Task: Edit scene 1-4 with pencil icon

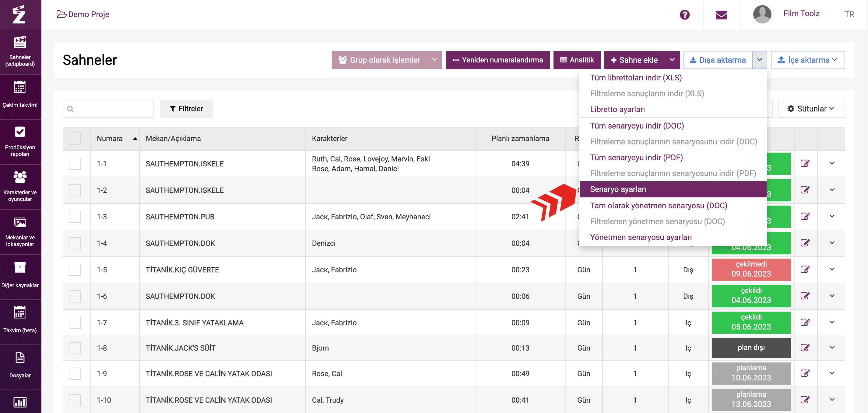Action: (x=805, y=243)
